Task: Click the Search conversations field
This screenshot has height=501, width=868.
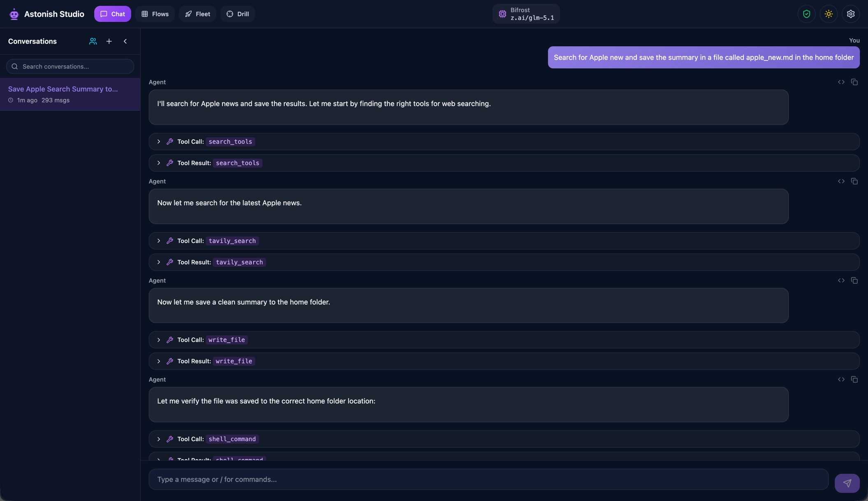Action: click(x=69, y=66)
